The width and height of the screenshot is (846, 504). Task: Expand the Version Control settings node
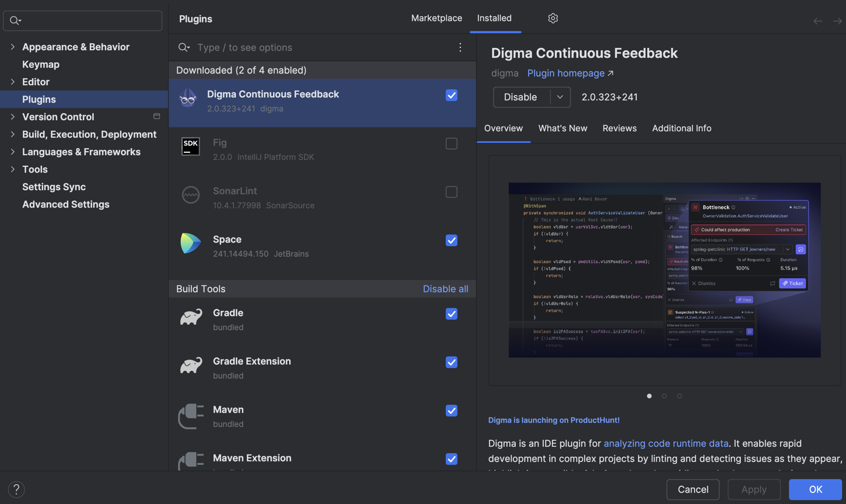pos(12,117)
